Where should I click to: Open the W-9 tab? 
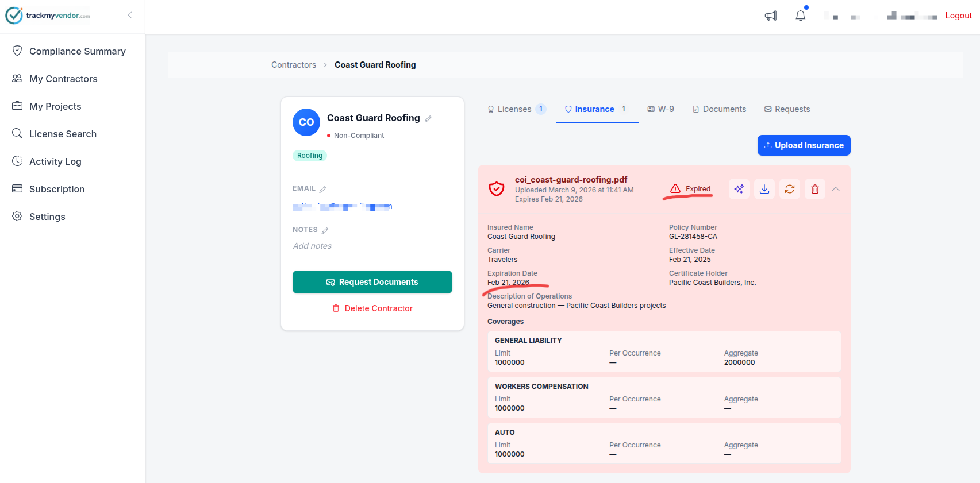pos(660,109)
